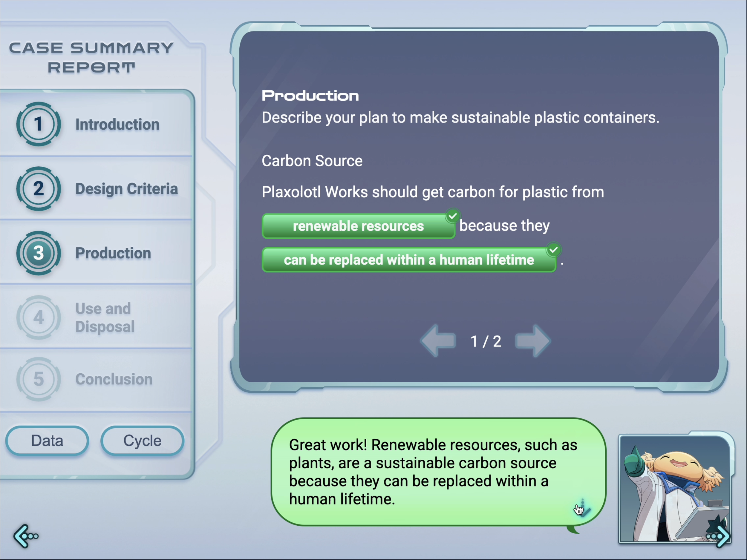
Task: Click the step 5 Conclusion circle icon
Action: coord(39,379)
